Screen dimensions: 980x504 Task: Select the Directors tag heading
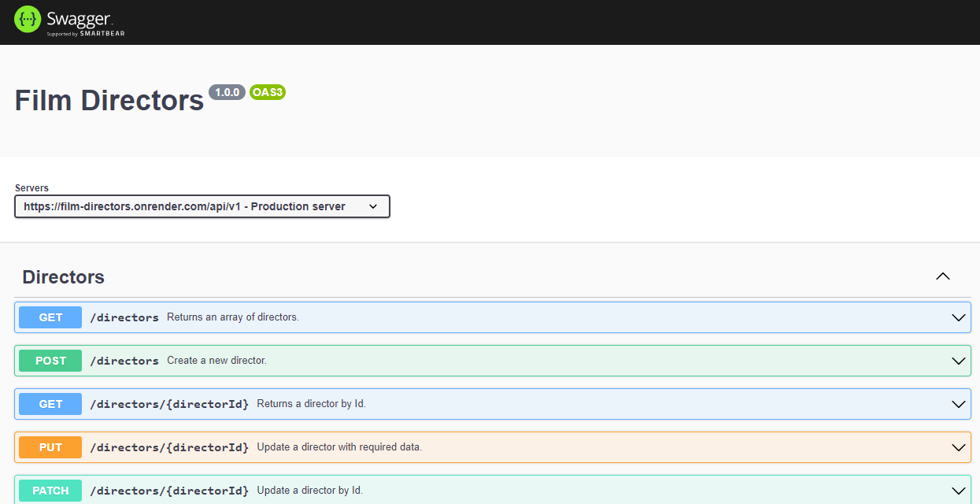[63, 277]
